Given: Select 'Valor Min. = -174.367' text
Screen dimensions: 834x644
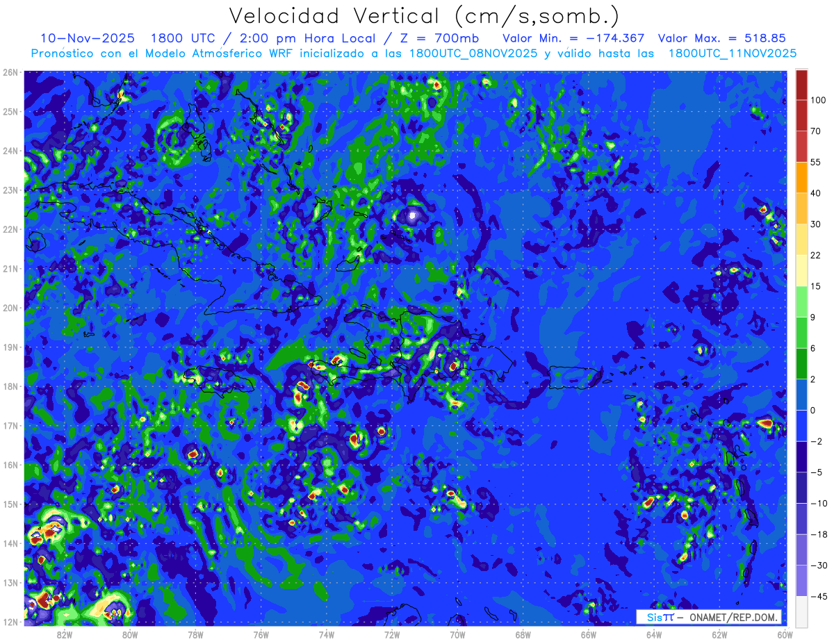Looking at the screenshot, I should click(573, 39).
